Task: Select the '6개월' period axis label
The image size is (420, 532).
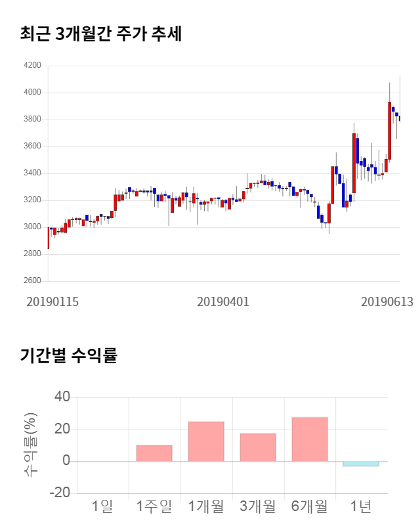Action: (x=310, y=506)
